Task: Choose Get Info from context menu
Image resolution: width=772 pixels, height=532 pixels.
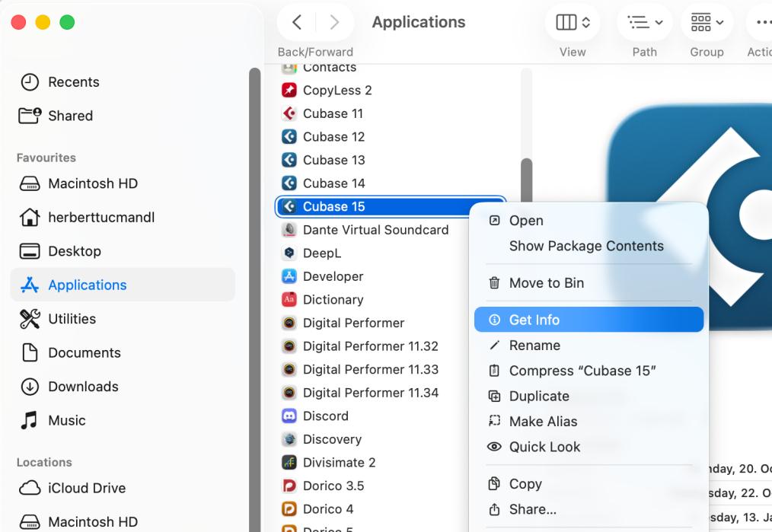Action: (x=534, y=320)
